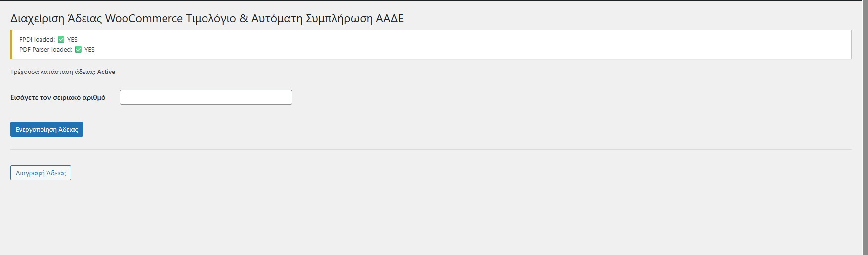868x255 pixels.
Task: Click the Active license status text
Action: (x=106, y=72)
